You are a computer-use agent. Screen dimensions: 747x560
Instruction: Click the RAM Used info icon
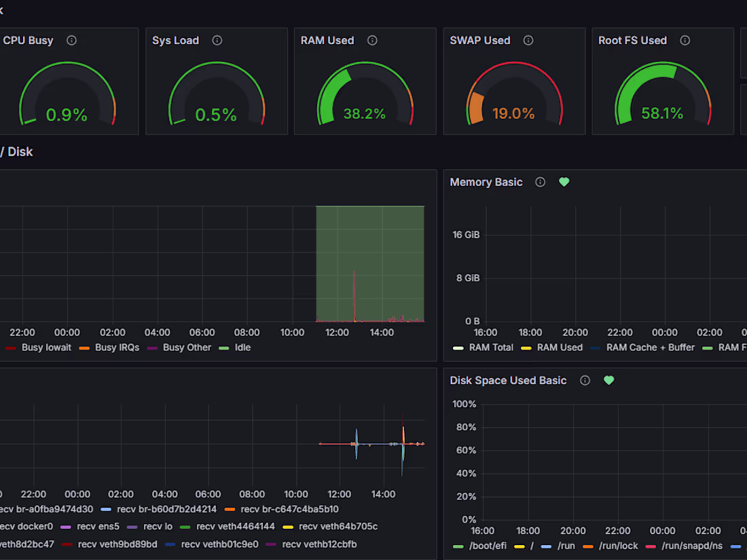pos(371,40)
